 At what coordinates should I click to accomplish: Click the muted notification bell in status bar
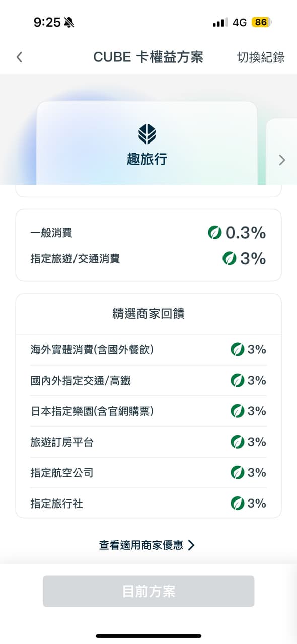[x=69, y=22]
